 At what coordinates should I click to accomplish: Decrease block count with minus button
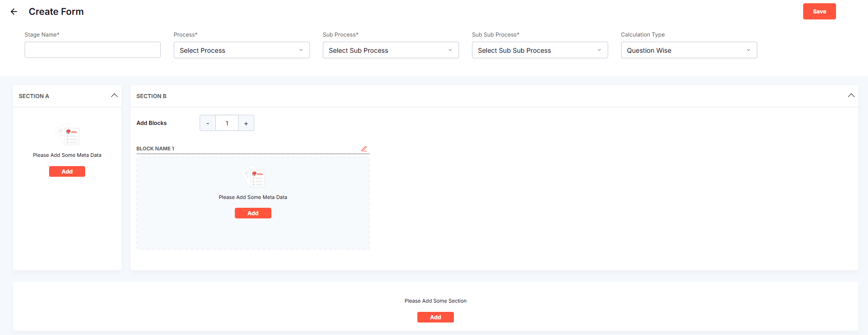(x=208, y=123)
